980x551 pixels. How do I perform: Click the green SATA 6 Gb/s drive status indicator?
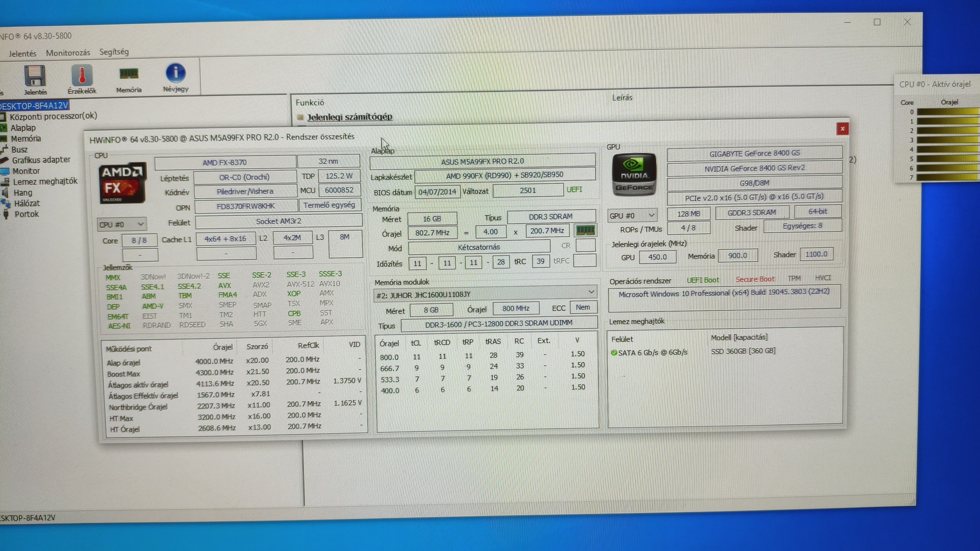(x=614, y=353)
